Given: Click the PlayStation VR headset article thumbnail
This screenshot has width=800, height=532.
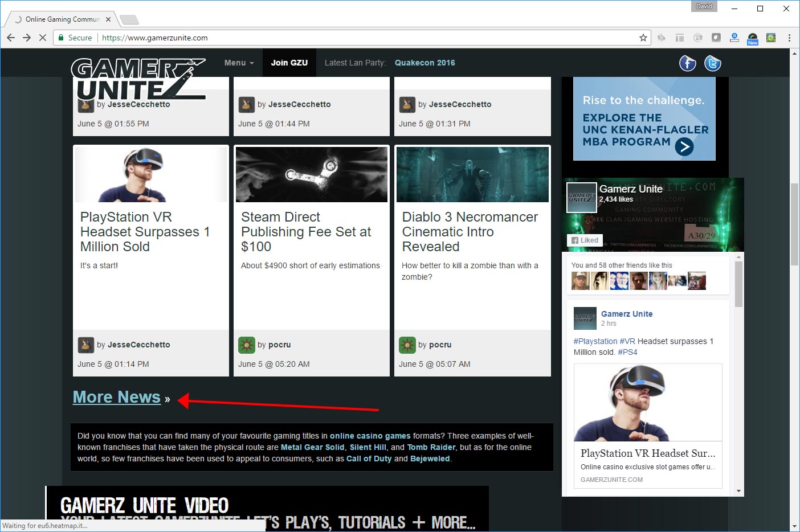Looking at the screenshot, I should click(151, 174).
